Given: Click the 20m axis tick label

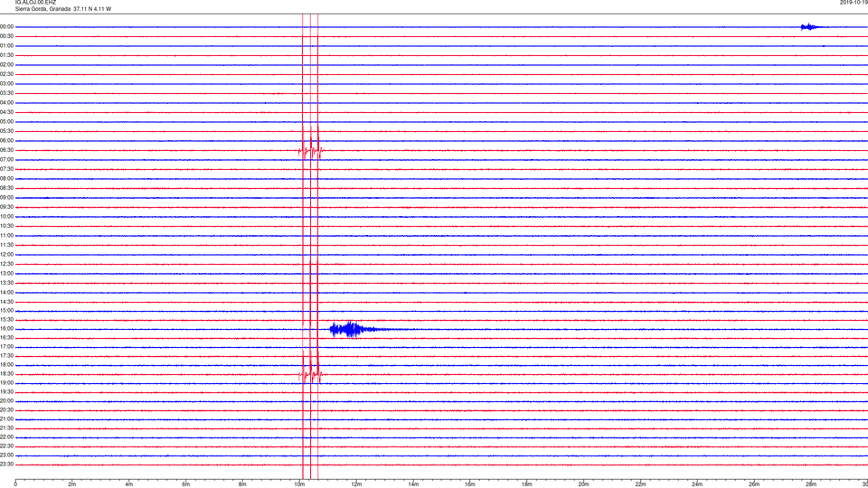Looking at the screenshot, I should [x=583, y=484].
